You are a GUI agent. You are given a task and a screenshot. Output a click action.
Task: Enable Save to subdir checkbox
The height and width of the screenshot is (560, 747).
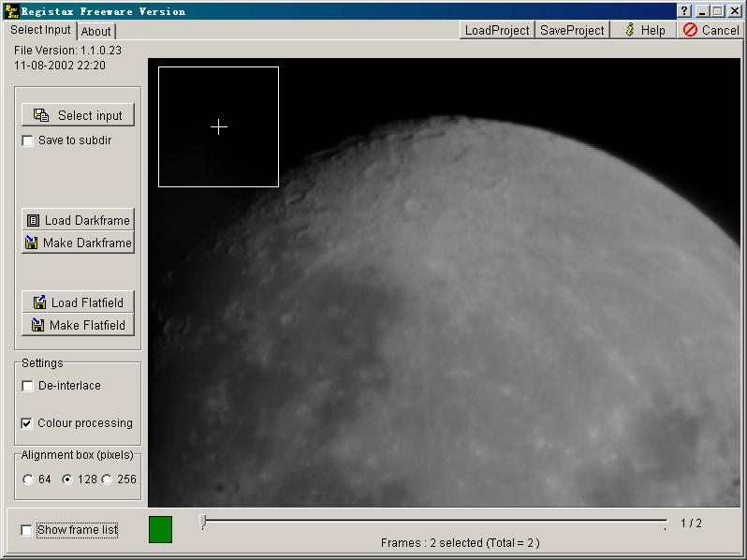pyautogui.click(x=28, y=141)
